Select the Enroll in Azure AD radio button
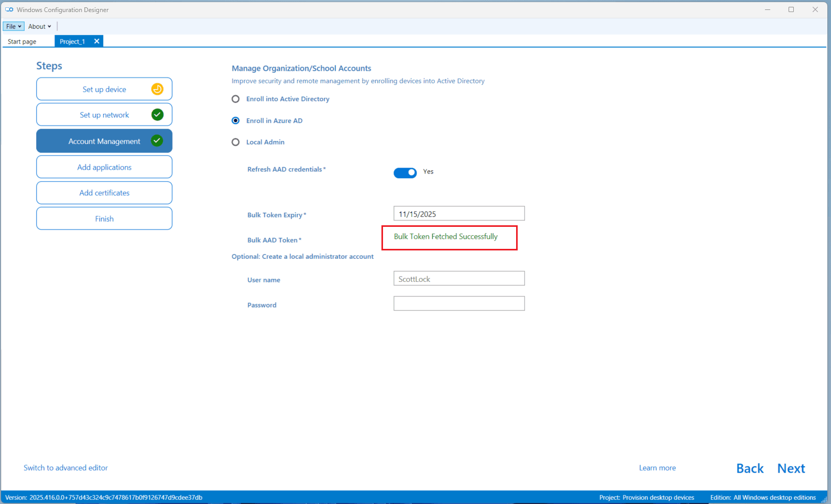Viewport: 831px width, 504px height. (236, 120)
